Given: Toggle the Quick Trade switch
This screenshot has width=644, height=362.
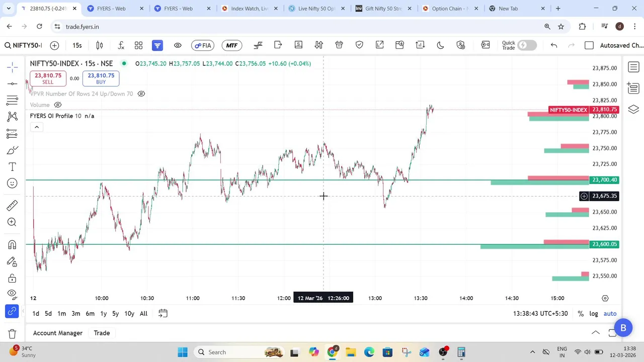Looking at the screenshot, I should point(527,45).
